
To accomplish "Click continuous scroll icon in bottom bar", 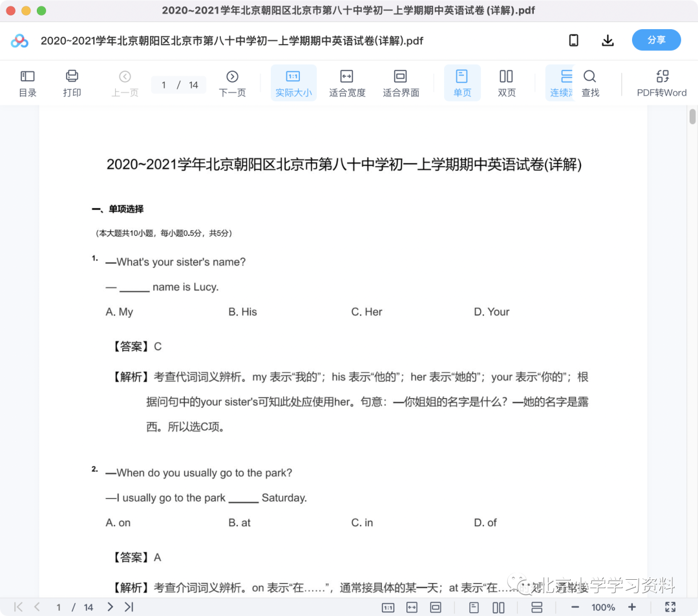I will point(537,608).
